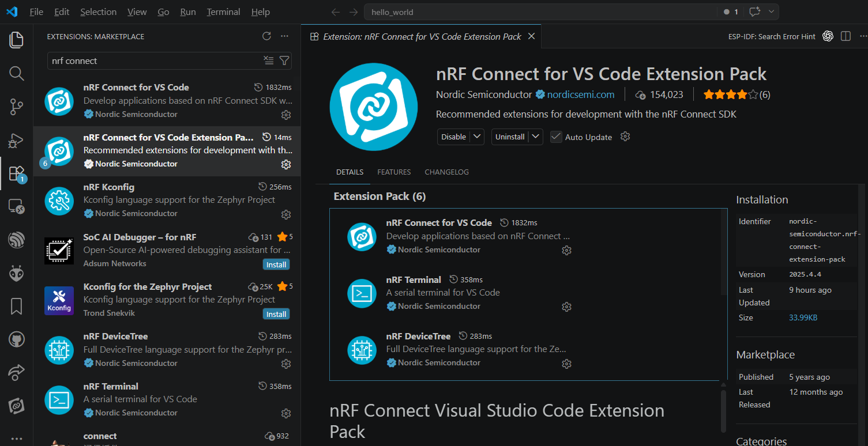Open the Explorer view in activity bar
This screenshot has width=868, height=446.
[16, 40]
